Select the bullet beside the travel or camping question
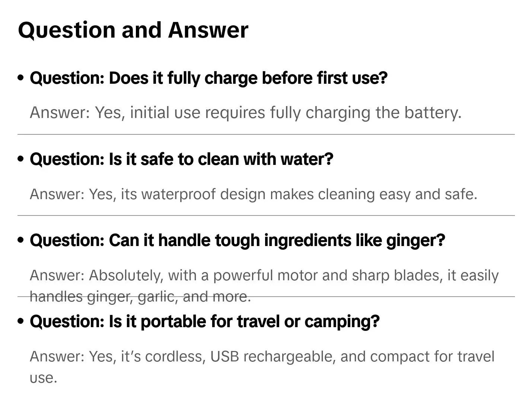Image resolution: width=532 pixels, height=399 pixels. (21, 321)
